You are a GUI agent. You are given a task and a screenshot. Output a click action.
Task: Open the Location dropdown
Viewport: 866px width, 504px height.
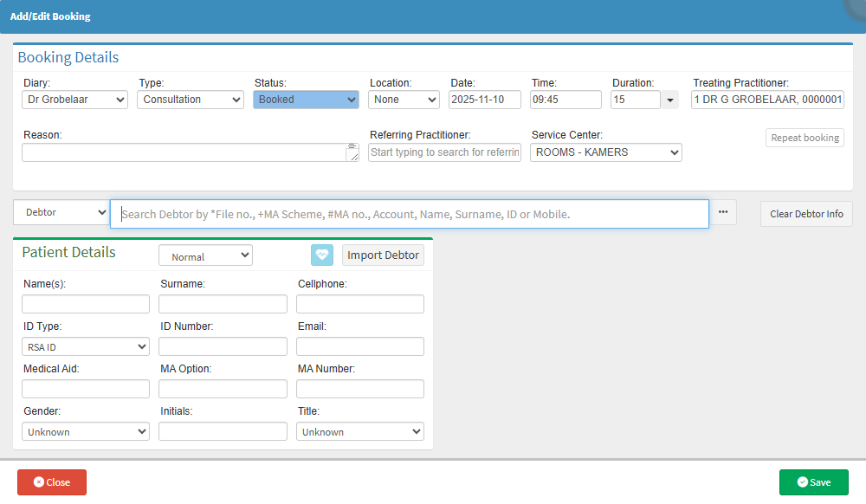404,100
